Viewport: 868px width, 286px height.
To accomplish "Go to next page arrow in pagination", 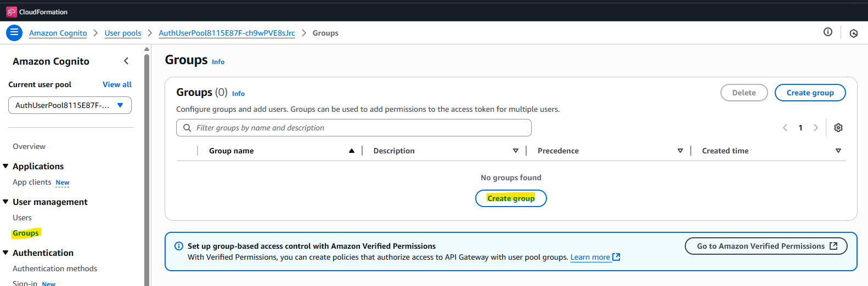I will 816,128.
